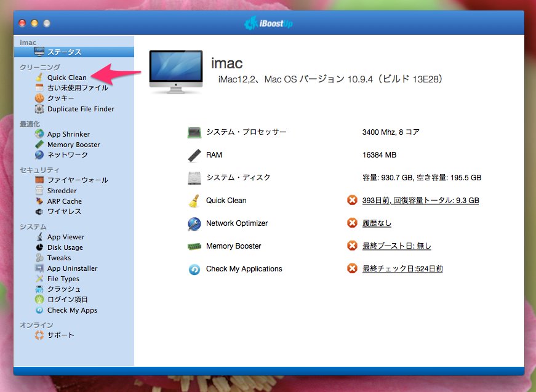Click the 3400 Mhz, 8 コア value
Viewport: 536px width, 392px height.
391,132
